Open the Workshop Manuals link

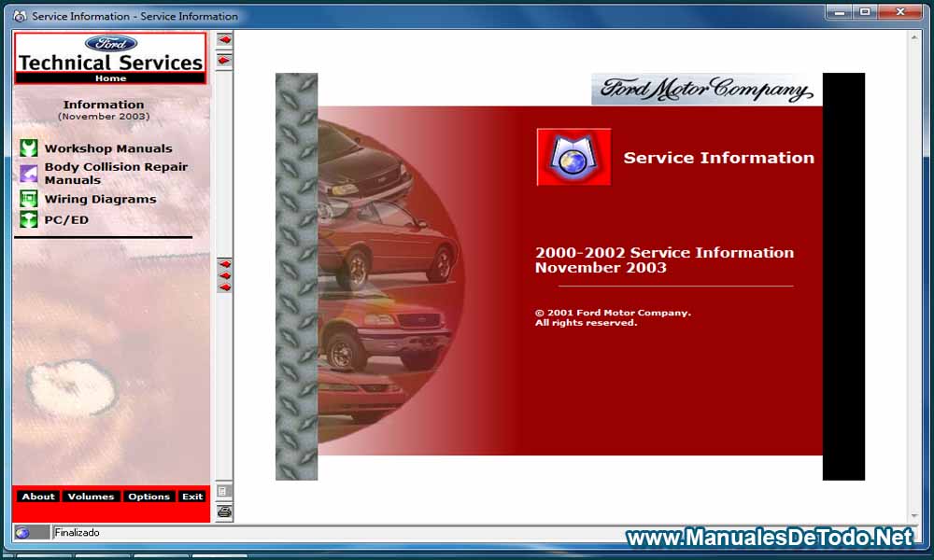tap(108, 148)
